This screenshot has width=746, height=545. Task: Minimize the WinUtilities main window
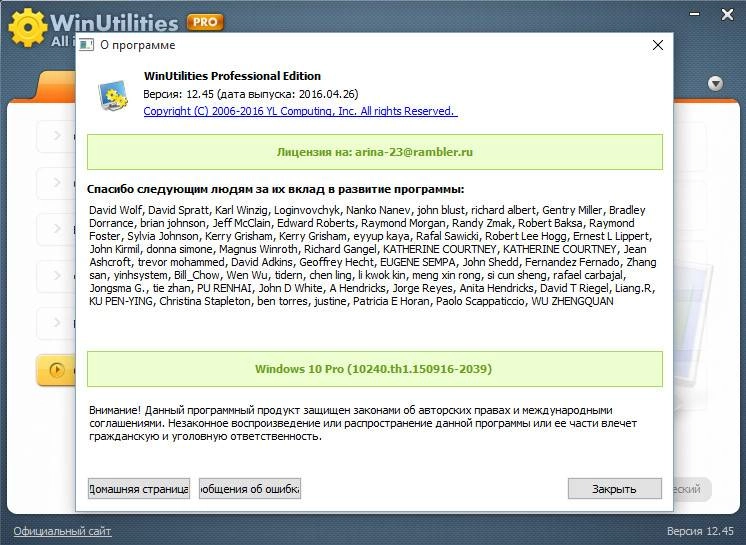pos(695,14)
